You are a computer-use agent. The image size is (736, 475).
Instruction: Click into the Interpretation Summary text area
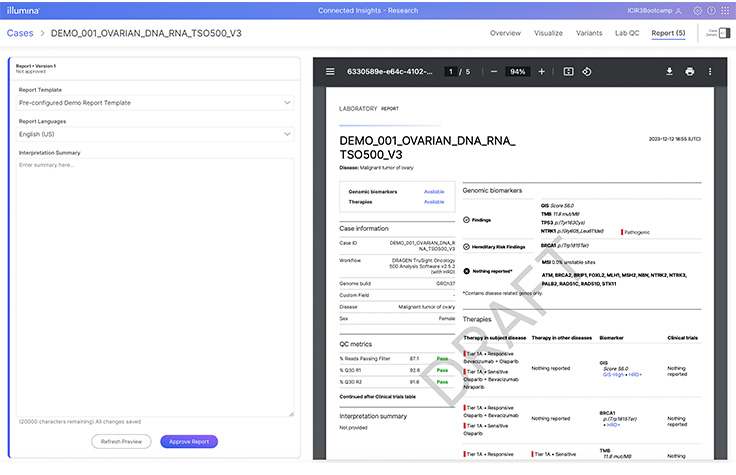tap(156, 285)
